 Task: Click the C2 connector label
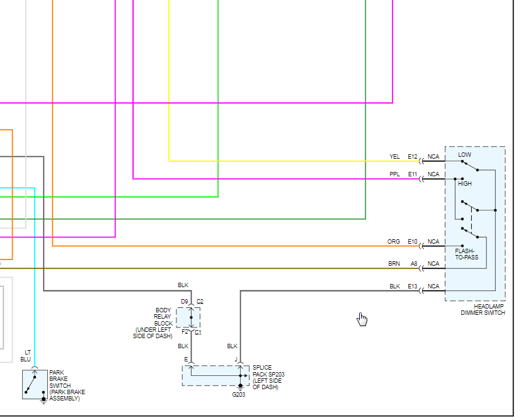pyautogui.click(x=200, y=302)
